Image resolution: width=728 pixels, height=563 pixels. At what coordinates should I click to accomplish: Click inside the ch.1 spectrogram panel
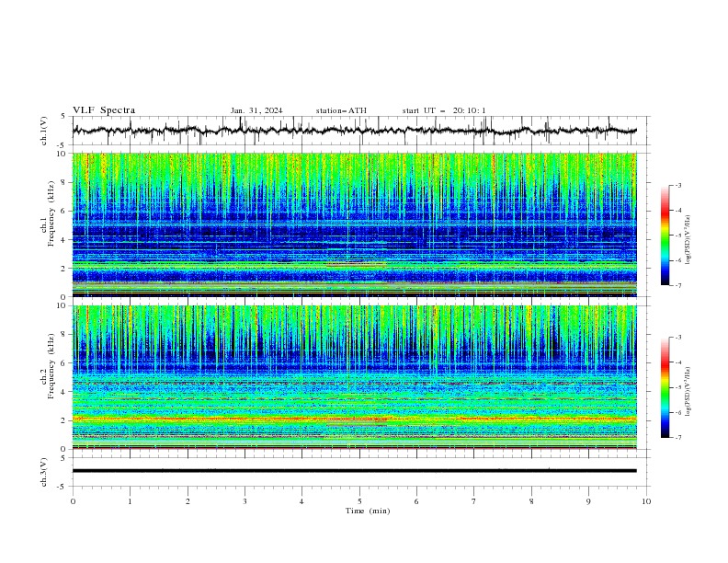click(354, 224)
